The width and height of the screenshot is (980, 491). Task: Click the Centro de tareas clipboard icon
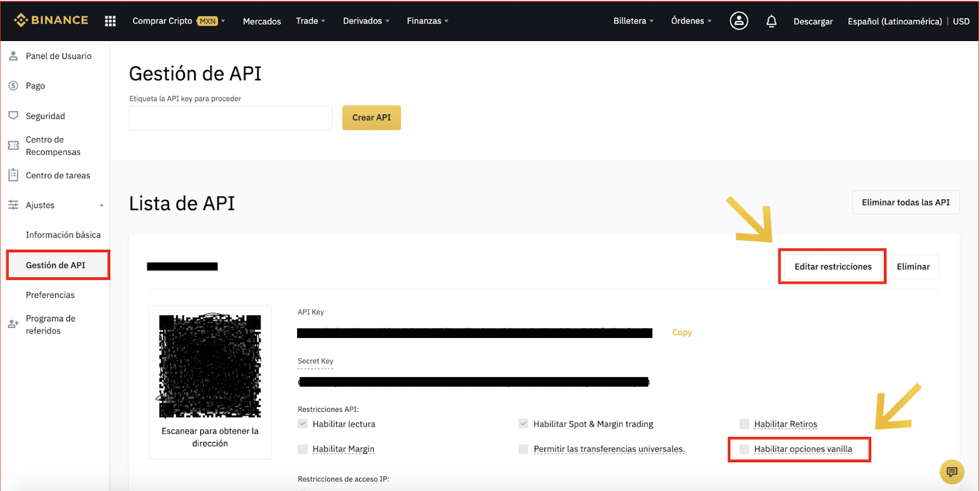point(13,175)
